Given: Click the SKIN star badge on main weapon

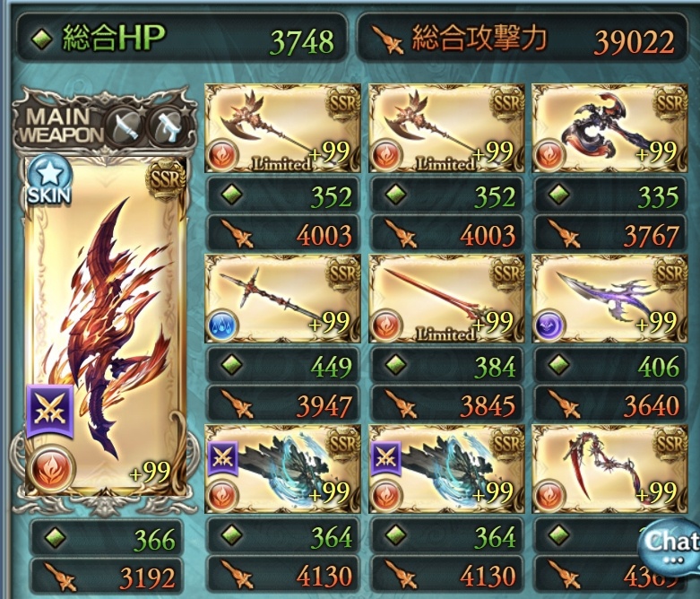Looking at the screenshot, I should point(49,181).
